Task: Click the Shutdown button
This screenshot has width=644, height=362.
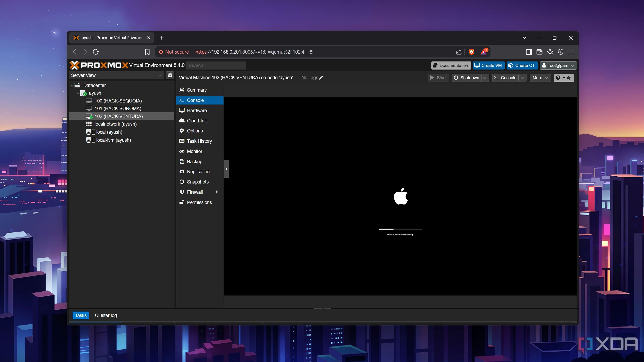Action: pos(467,78)
